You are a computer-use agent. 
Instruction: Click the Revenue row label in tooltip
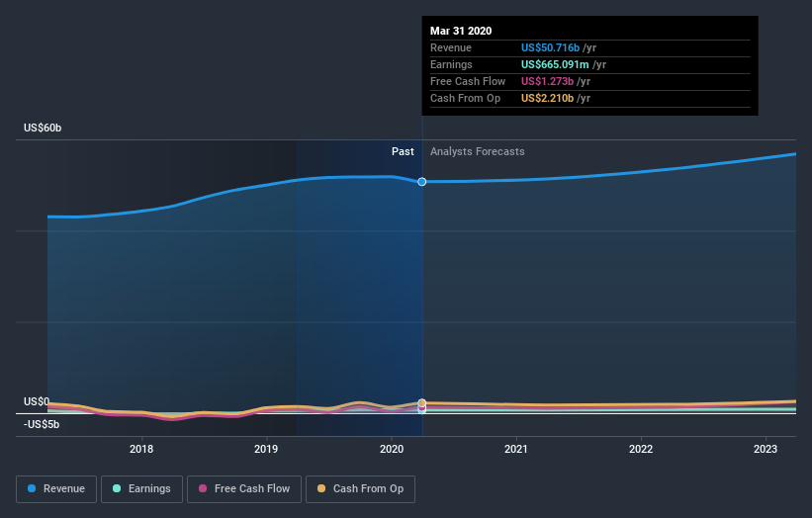451,47
